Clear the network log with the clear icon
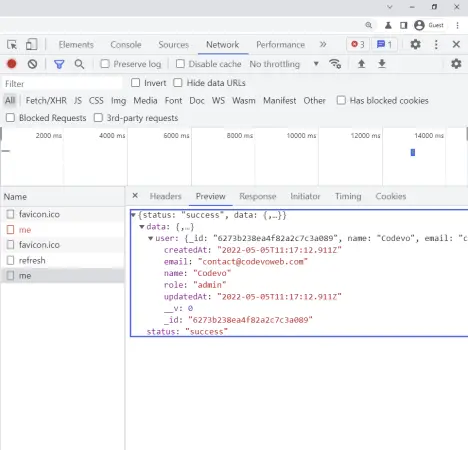Image resolution: width=468 pixels, height=450 pixels. point(32,64)
